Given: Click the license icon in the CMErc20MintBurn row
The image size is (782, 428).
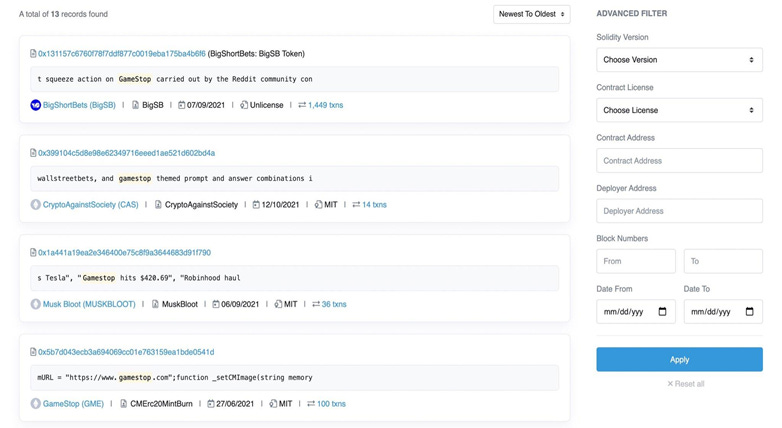Looking at the screenshot, I should (273, 404).
